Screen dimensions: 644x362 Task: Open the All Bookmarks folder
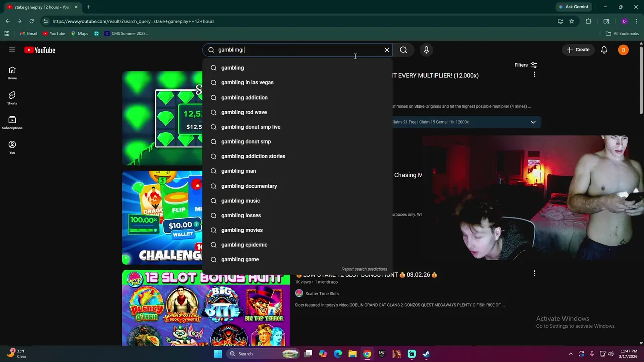pyautogui.click(x=622, y=33)
